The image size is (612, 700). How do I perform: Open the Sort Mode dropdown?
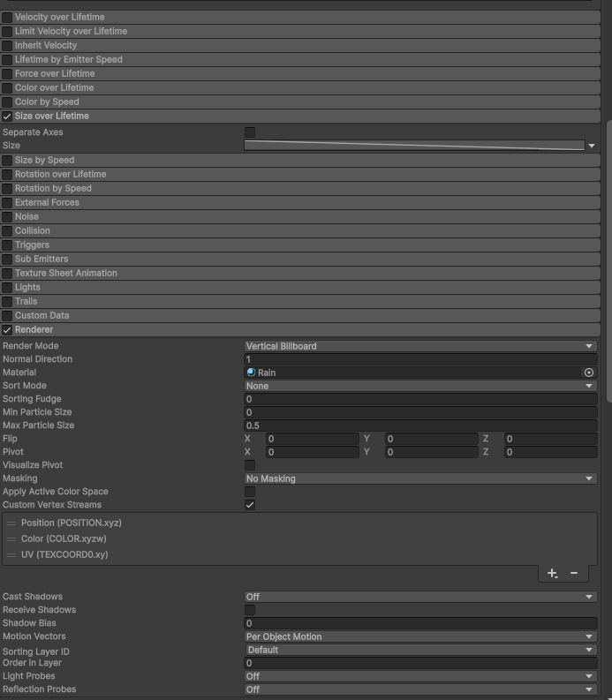(420, 386)
